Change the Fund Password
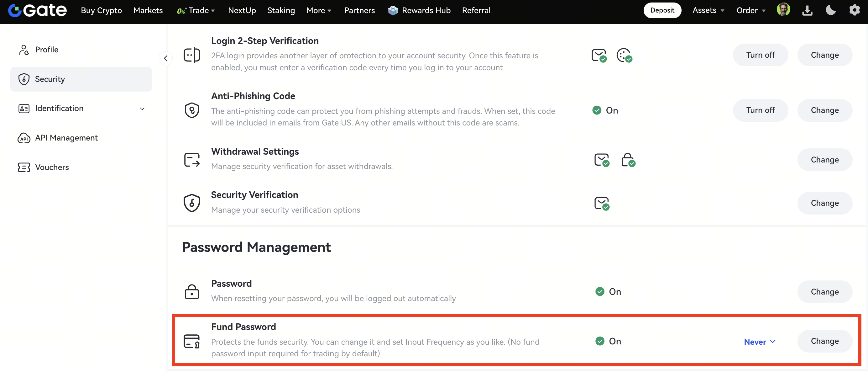The image size is (868, 372). pyautogui.click(x=824, y=341)
